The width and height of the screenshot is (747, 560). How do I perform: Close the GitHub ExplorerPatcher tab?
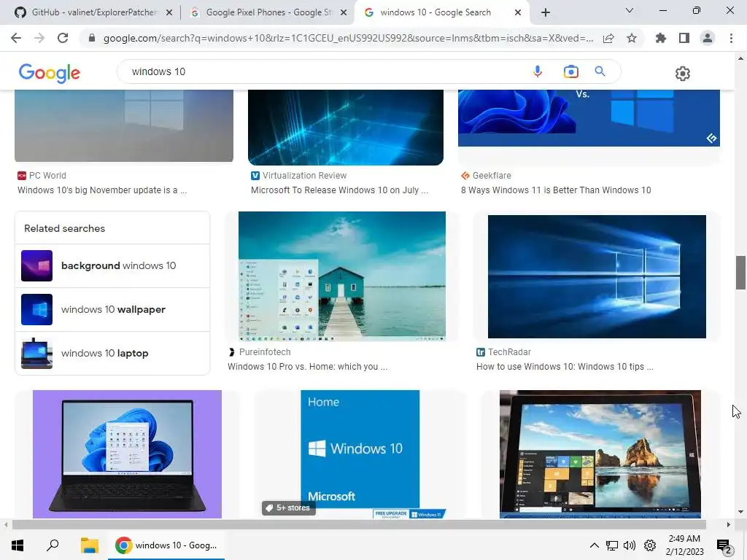click(x=169, y=13)
